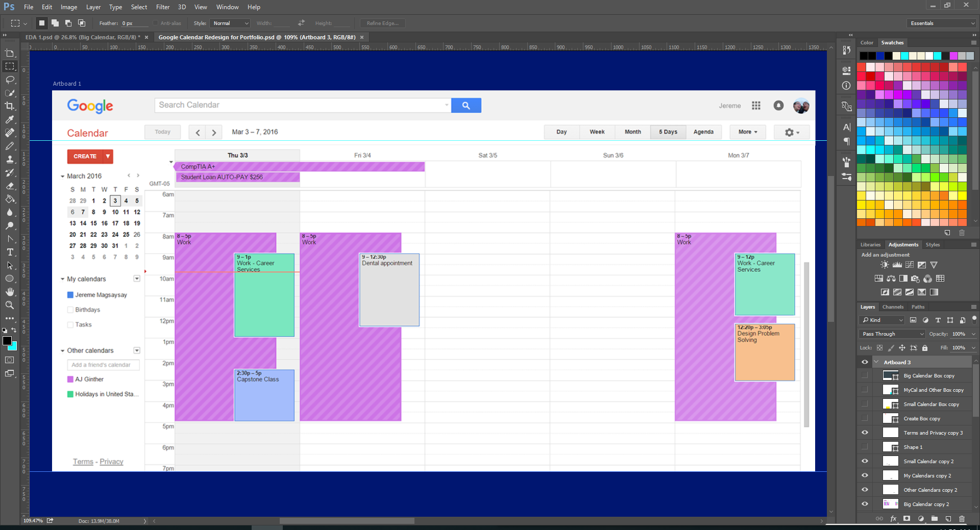980x530 pixels.
Task: Open the Layer menu
Action: [93, 7]
